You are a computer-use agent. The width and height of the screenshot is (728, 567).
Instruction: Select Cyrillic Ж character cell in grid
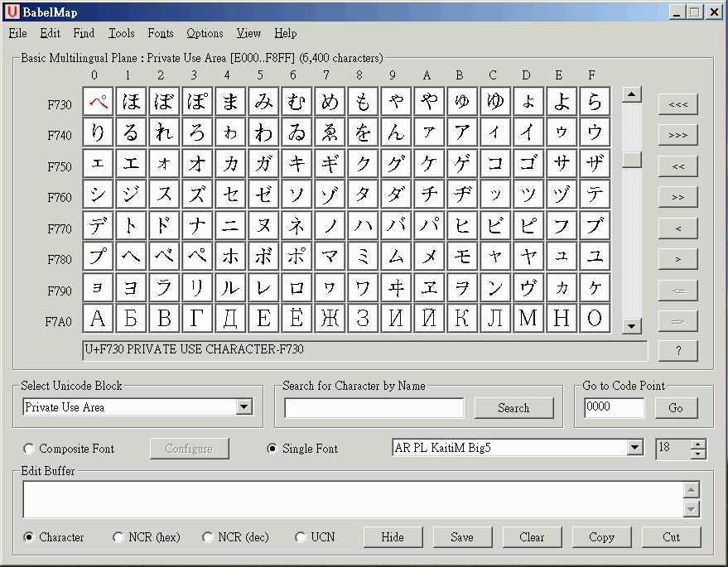coord(330,319)
